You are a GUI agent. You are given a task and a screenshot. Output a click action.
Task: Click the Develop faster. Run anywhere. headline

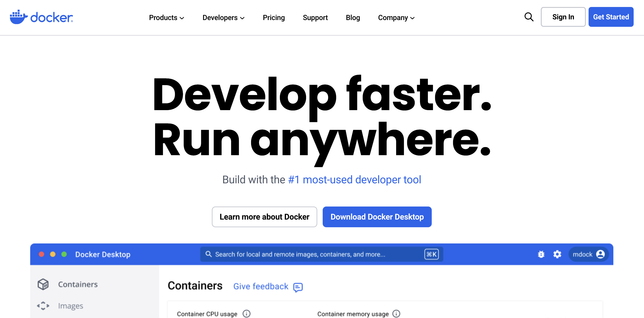pyautogui.click(x=322, y=120)
